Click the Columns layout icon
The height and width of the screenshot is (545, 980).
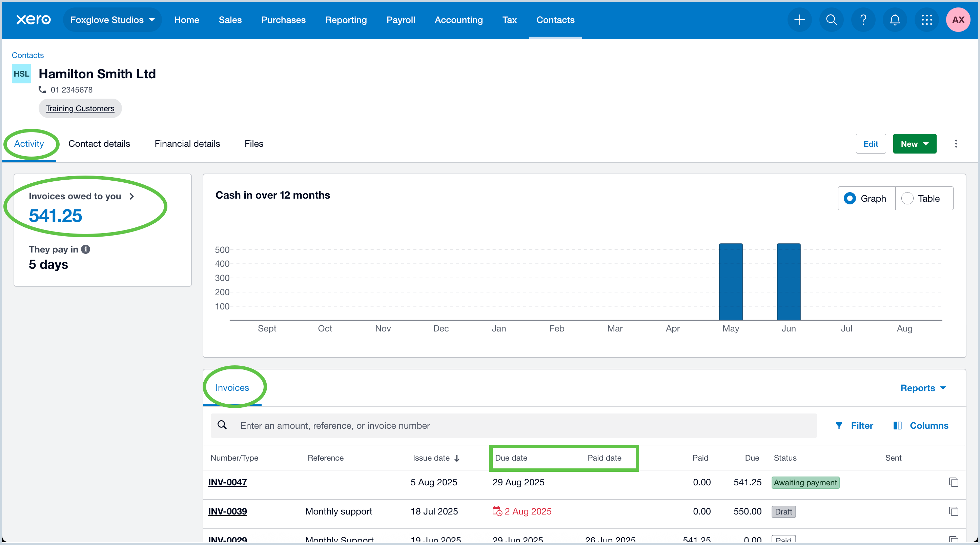[x=897, y=425]
